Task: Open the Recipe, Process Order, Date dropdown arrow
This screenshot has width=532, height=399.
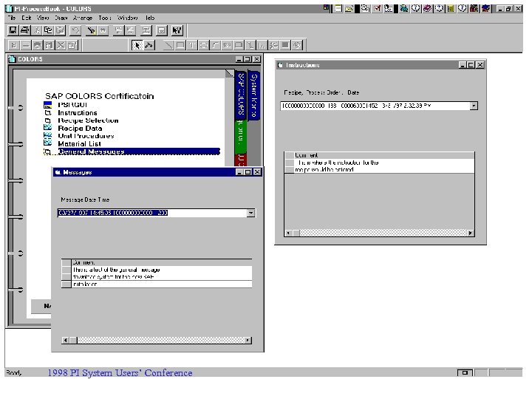Action: click(x=474, y=106)
